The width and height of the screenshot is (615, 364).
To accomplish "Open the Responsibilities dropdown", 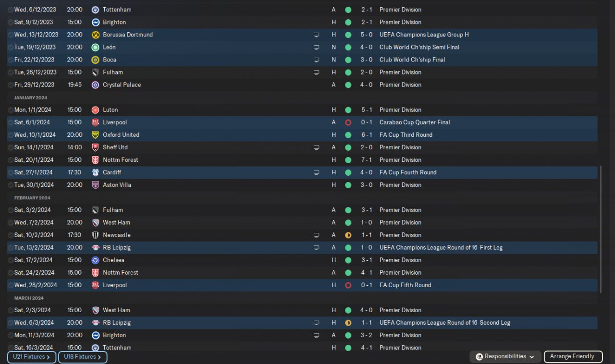I will pyautogui.click(x=504, y=357).
